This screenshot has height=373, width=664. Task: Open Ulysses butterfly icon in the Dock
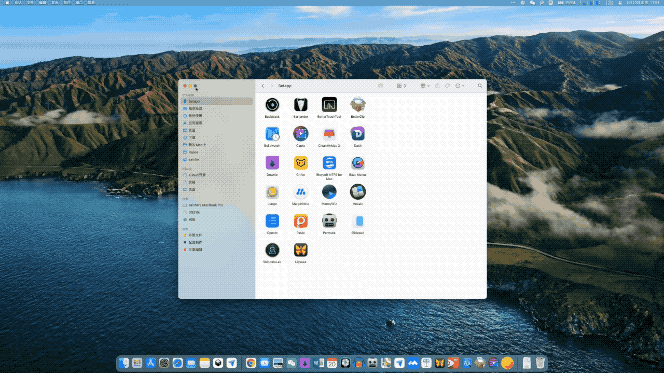tap(440, 363)
